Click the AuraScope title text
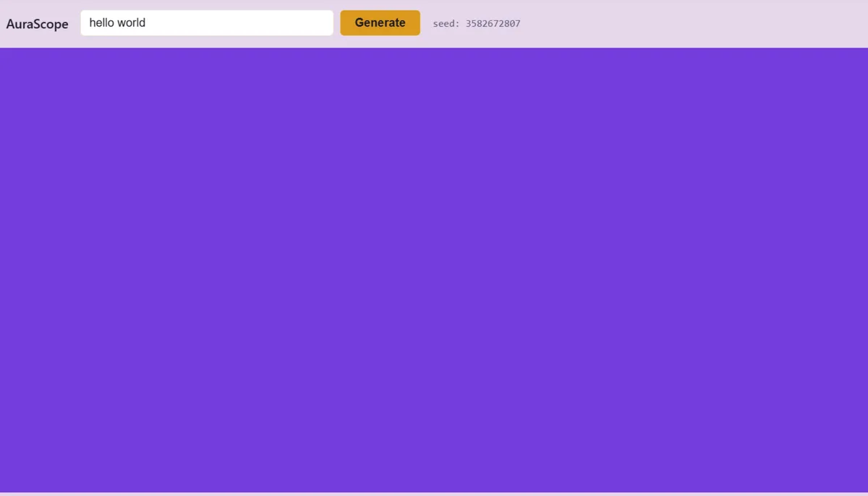 (x=38, y=24)
